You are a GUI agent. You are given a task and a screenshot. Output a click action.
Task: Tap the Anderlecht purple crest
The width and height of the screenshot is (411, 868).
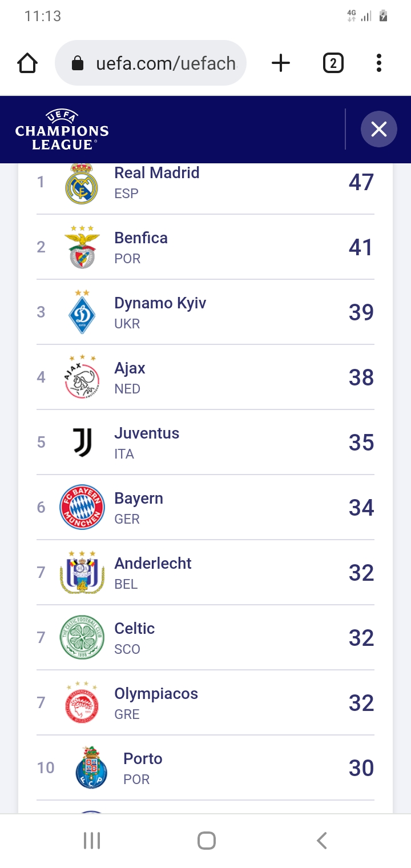tap(82, 573)
